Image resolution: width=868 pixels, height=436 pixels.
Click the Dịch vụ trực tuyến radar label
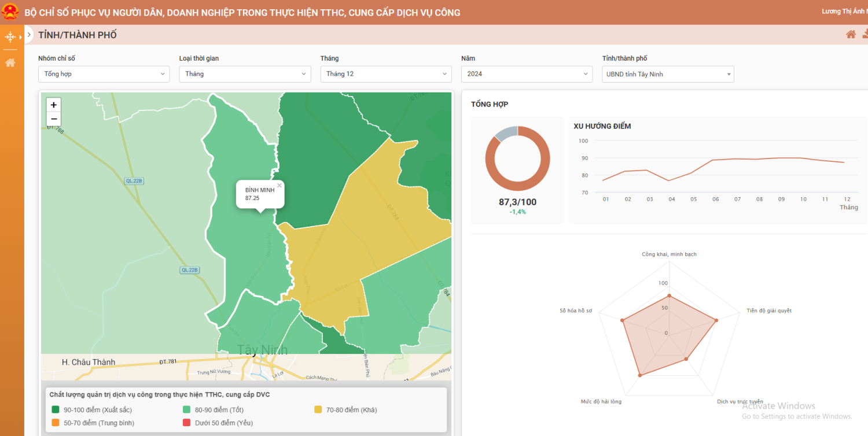740,401
